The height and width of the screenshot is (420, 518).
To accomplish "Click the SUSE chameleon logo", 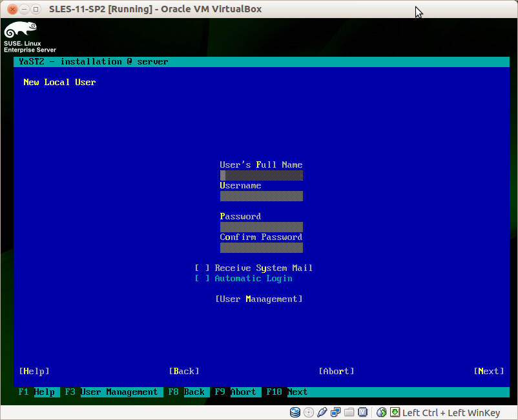I will tap(21, 30).
